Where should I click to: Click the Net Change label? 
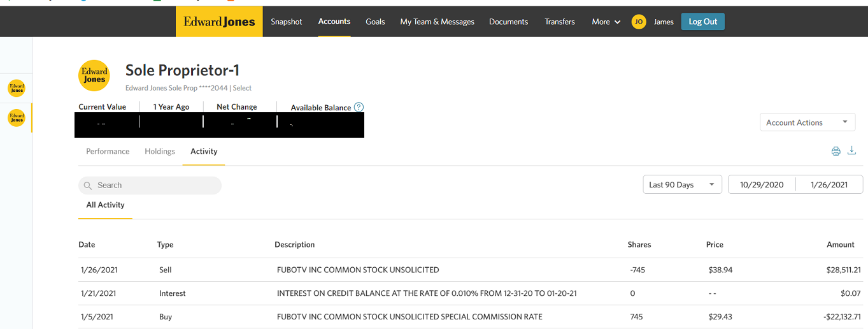coord(237,106)
